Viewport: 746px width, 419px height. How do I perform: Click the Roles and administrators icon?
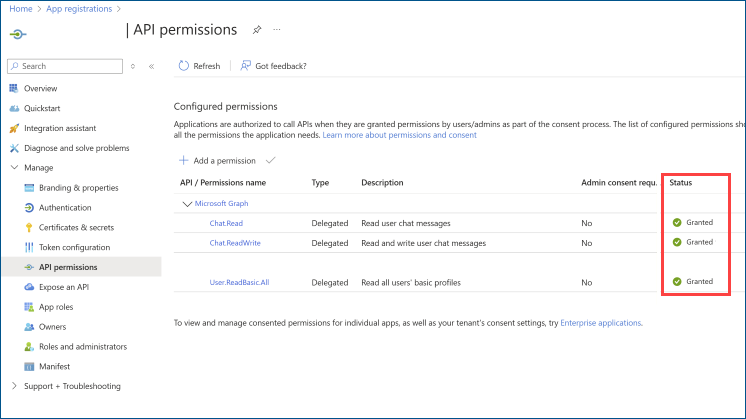[29, 347]
